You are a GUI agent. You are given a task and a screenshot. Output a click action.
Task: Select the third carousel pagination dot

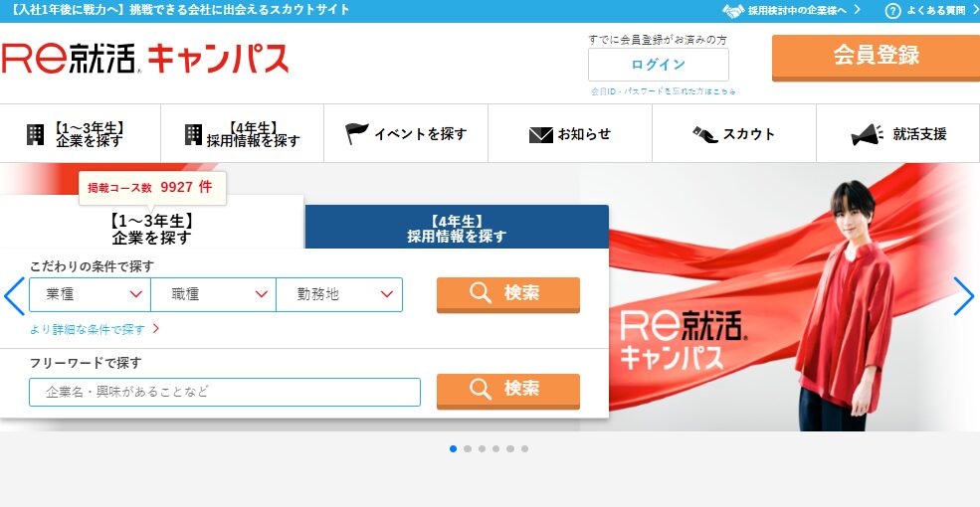coord(482,448)
